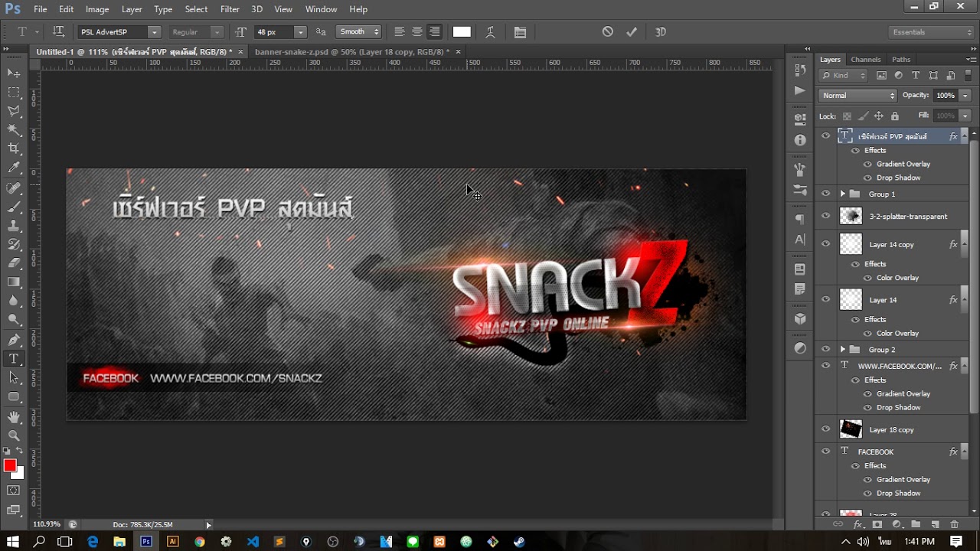The height and width of the screenshot is (551, 980).
Task: Toggle text orientation icon
Action: 58,32
